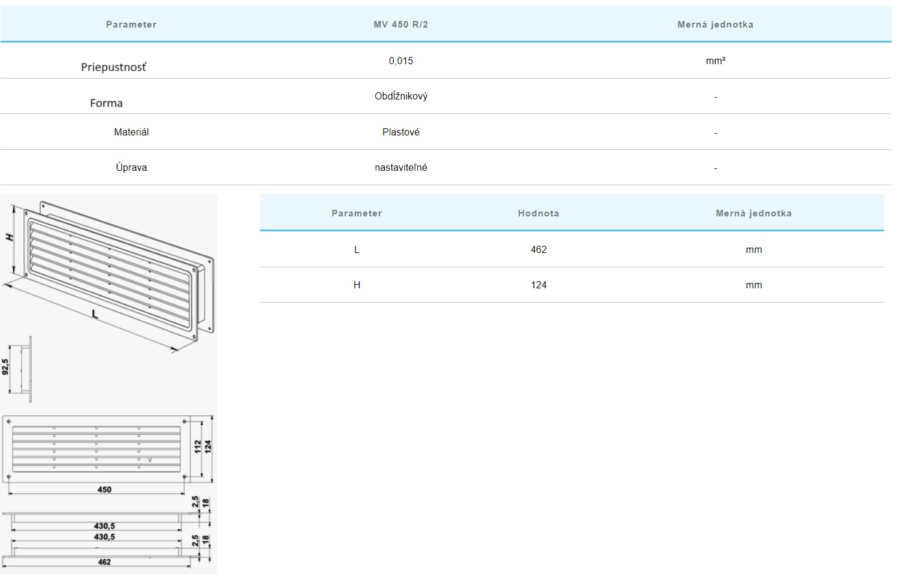Click the 450 dimension label on drawing

104,490
